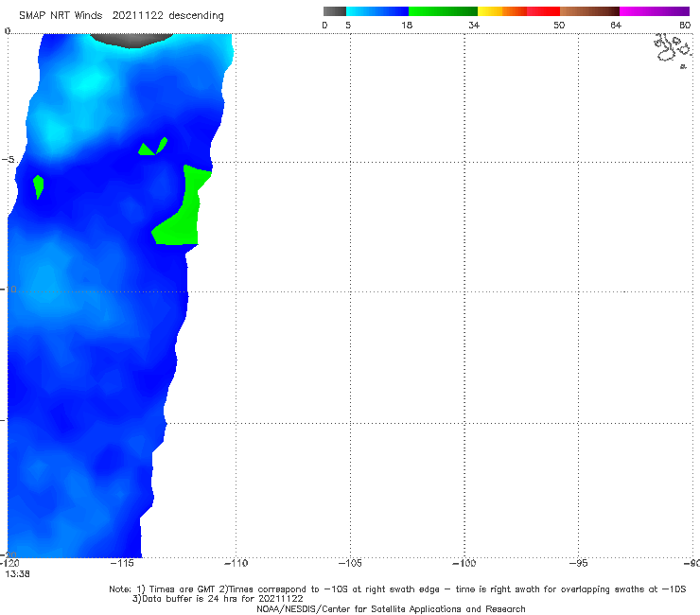The image size is (700, 615).
Task: Click the note line beginning 'Note: 1) Times are GMT'
Action: point(397,589)
